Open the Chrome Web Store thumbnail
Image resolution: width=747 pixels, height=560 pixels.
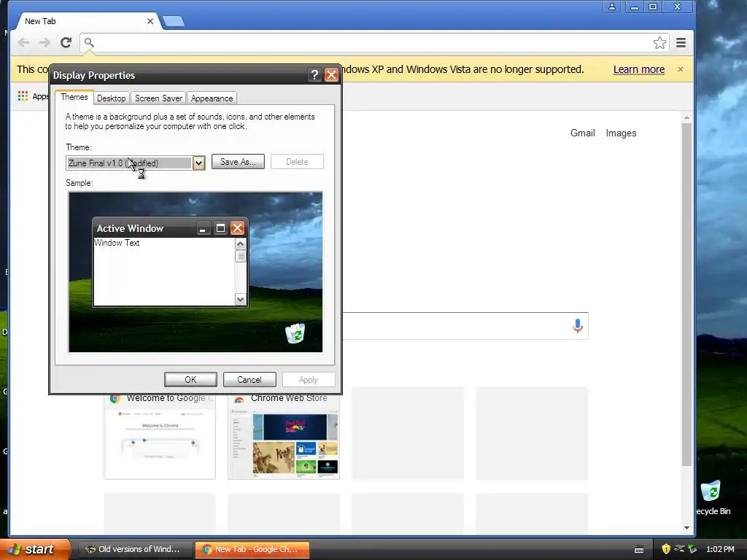[x=284, y=436]
